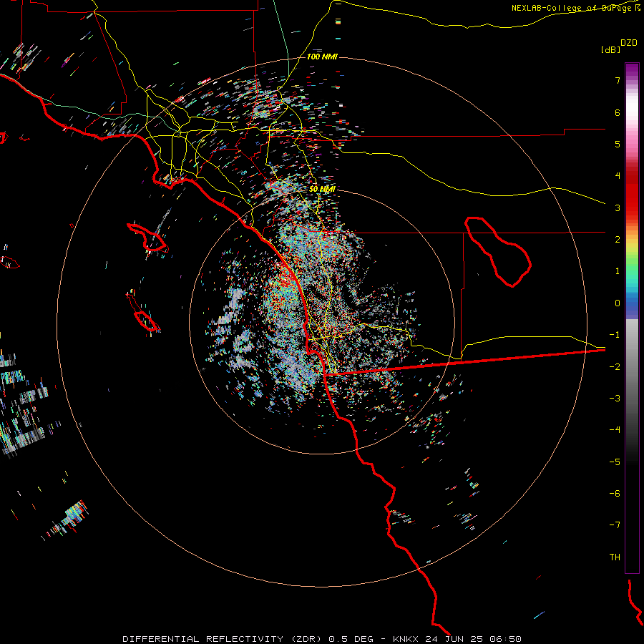Click the red-outlined Salton Sea shape
This screenshot has height=644, width=644.
pyautogui.click(x=498, y=252)
